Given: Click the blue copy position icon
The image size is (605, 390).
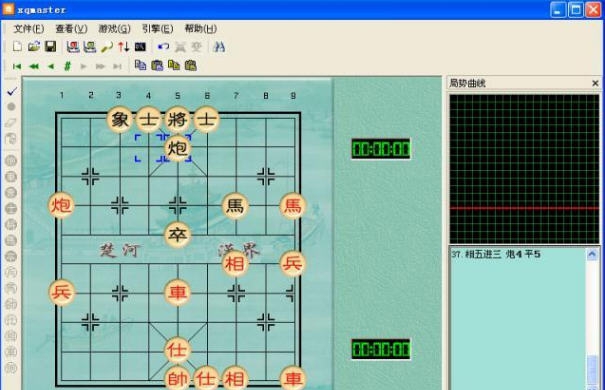Looking at the screenshot, I should pyautogui.click(x=140, y=65).
